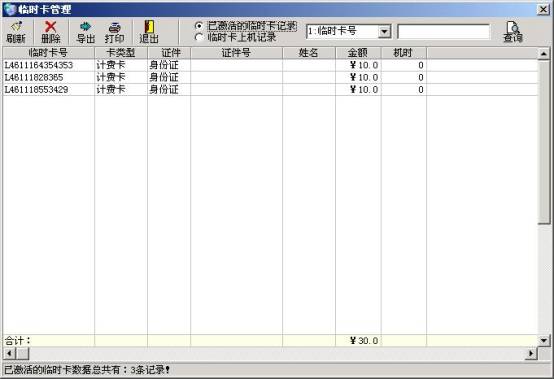
Task: Select row with card L46111828365
Action: (x=270, y=77)
